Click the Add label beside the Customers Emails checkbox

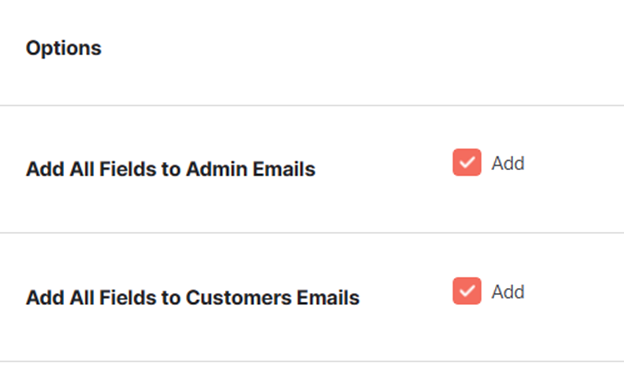508,292
